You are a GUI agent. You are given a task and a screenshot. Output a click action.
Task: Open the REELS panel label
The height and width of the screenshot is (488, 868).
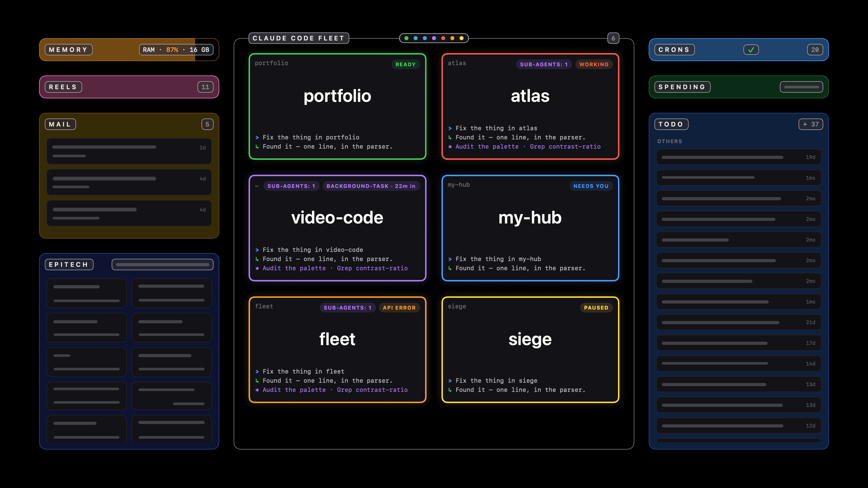63,87
